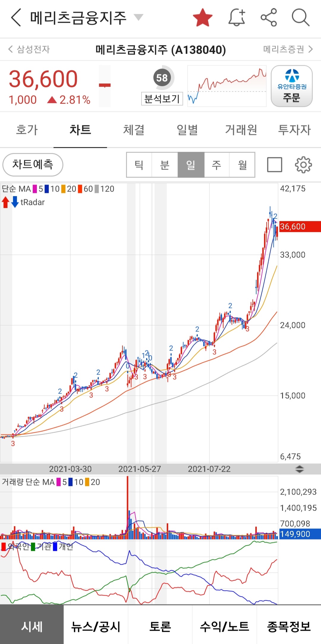Click the blue MA 10 color swatch
321x644 pixels.
tap(47, 189)
